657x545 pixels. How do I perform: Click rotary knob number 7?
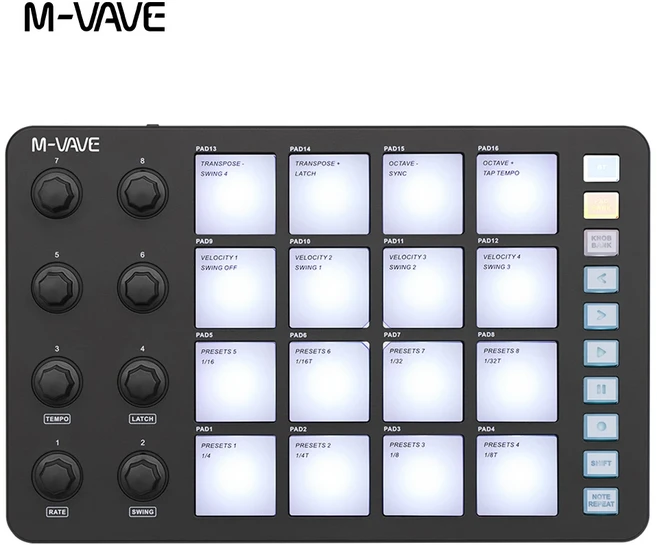coord(57,193)
